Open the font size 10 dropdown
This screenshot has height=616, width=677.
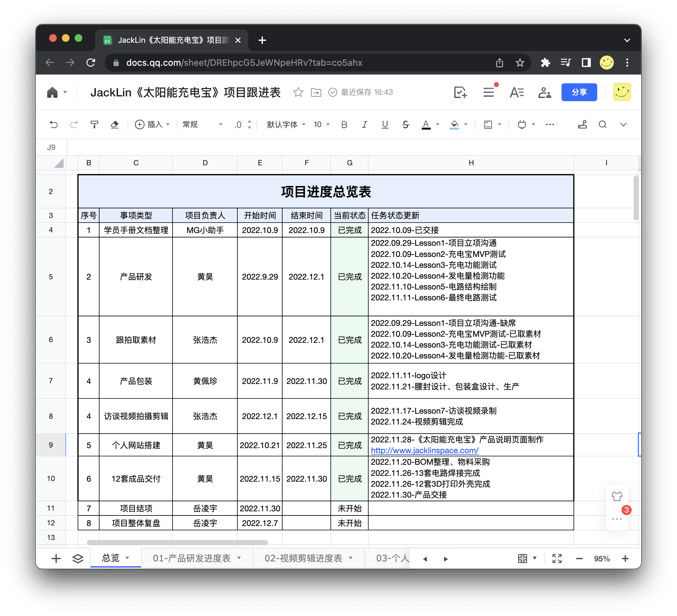[x=322, y=124]
